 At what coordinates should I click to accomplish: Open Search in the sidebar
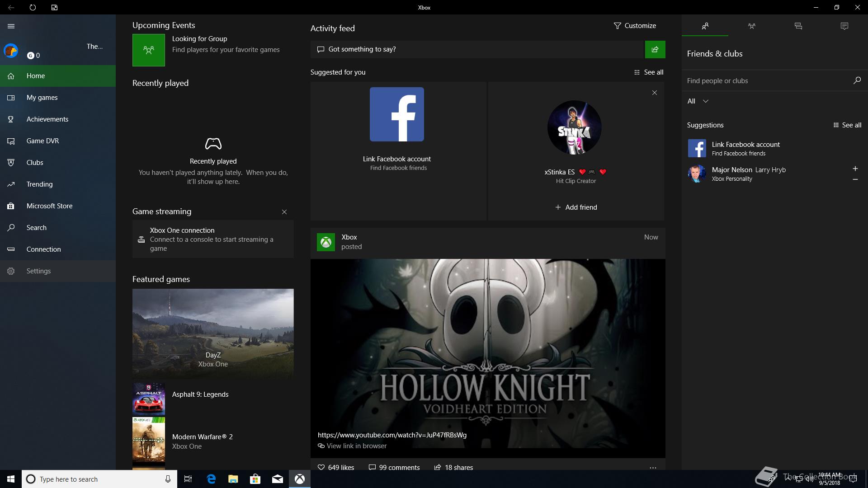click(58, 228)
